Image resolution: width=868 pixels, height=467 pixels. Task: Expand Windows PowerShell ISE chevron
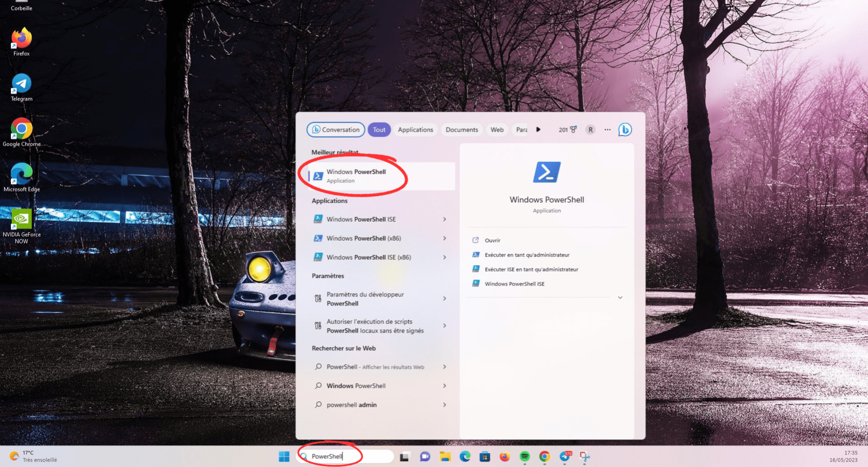[445, 219]
